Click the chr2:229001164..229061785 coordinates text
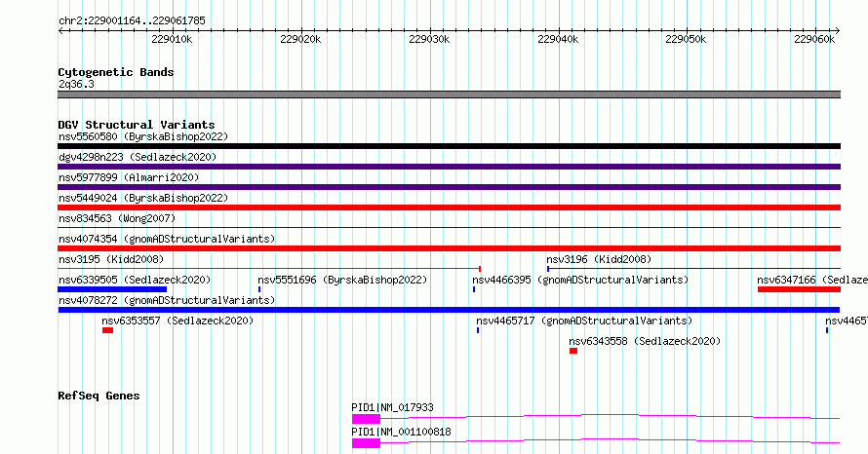Viewport: 868px width, 454px height. (x=132, y=20)
